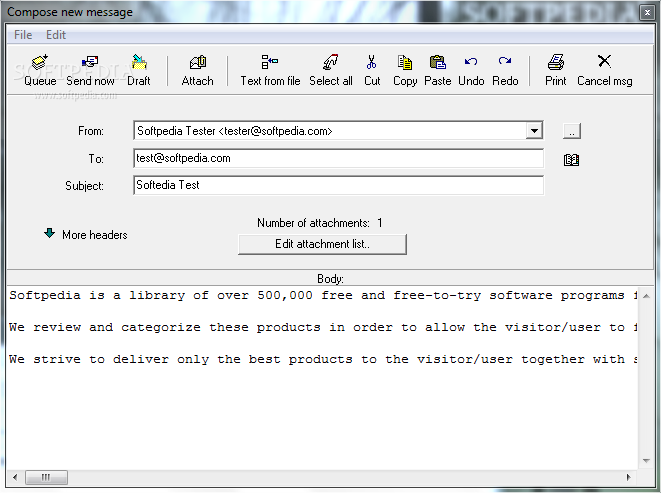This screenshot has width=661, height=493.
Task: Click the vertical scrollbar up arrow
Action: 646,296
